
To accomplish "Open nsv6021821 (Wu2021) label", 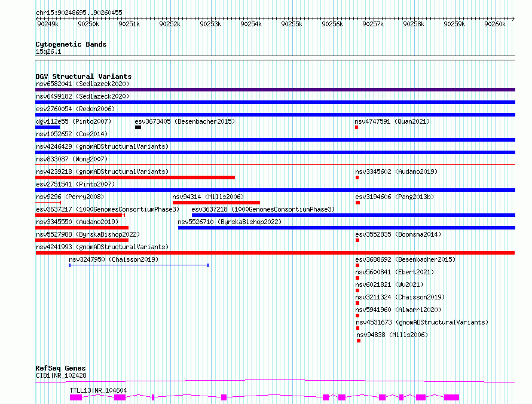I will point(389,284).
